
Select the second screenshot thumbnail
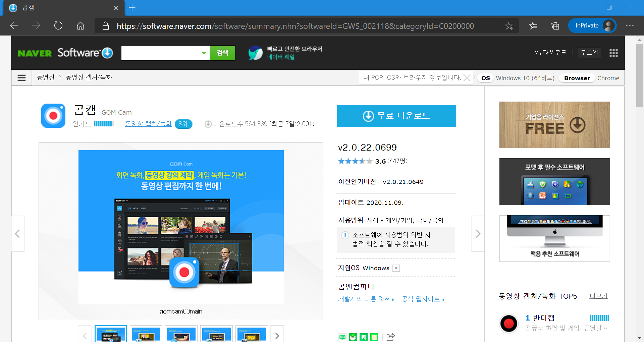coord(146,334)
